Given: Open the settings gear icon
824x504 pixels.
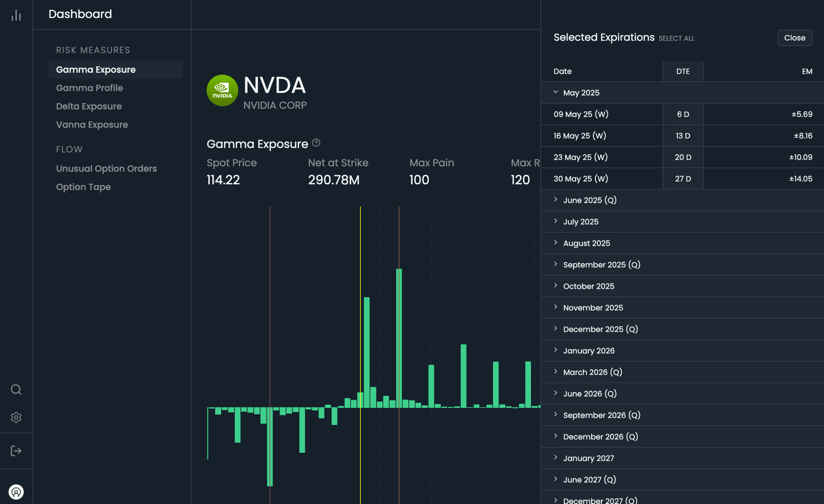Looking at the screenshot, I should click(x=16, y=417).
